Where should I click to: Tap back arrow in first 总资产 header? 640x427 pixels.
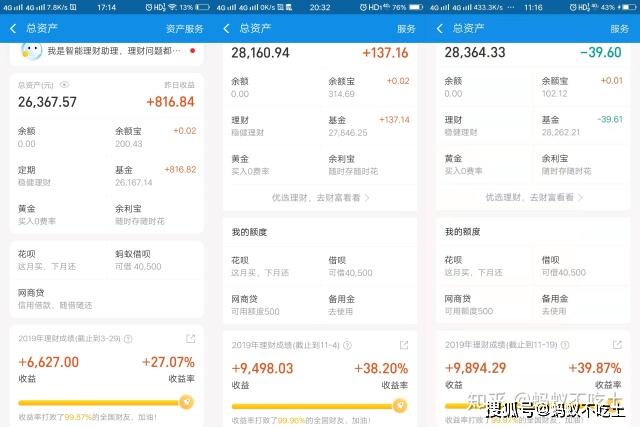pos(13,29)
